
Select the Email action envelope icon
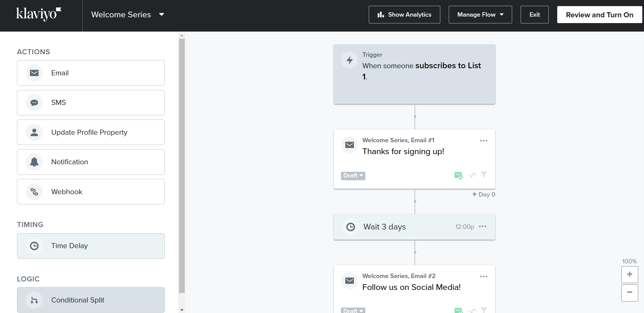click(34, 73)
